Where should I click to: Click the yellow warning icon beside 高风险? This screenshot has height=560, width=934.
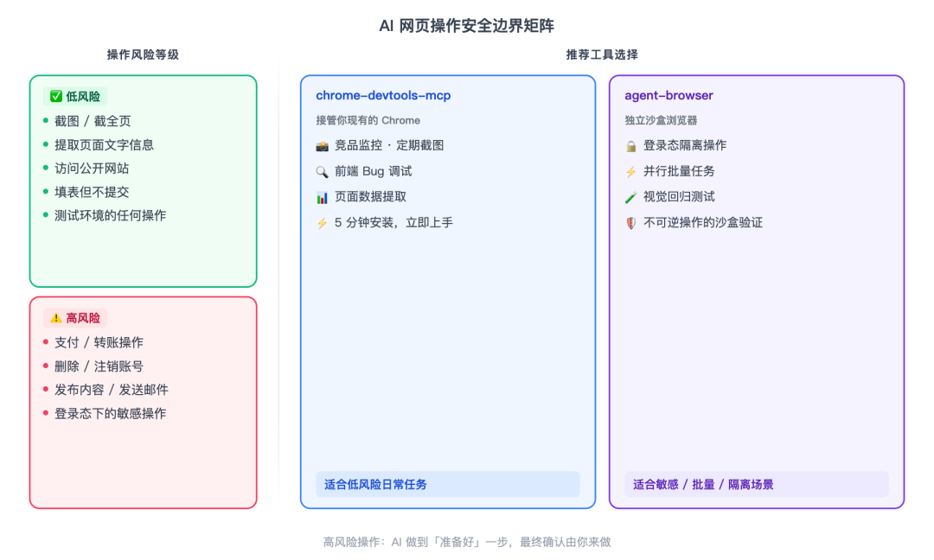tap(56, 318)
